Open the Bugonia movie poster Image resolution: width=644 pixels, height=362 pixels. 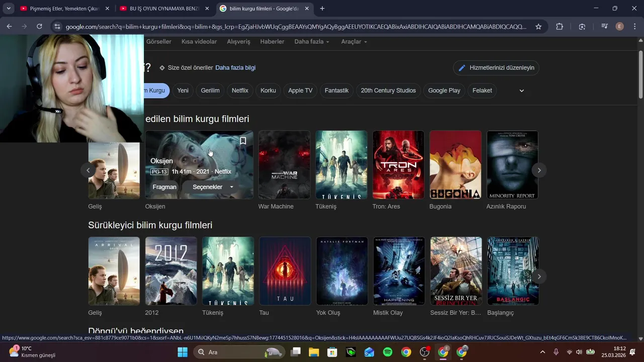455,165
